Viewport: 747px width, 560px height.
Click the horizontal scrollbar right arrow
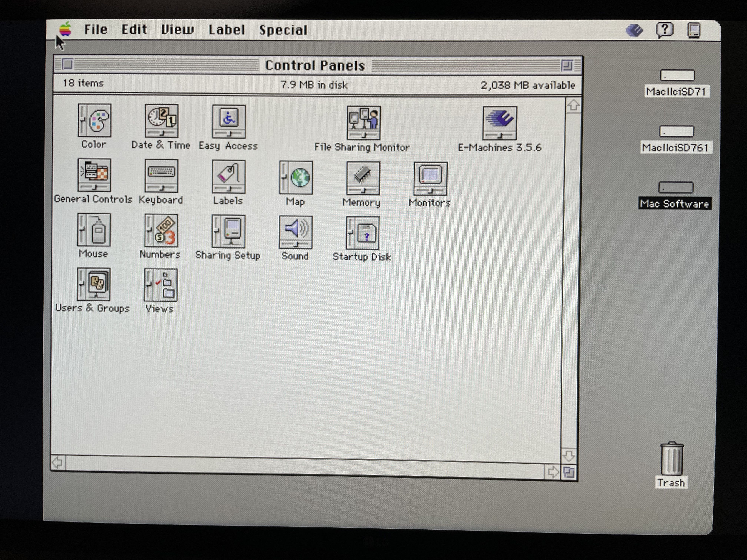[552, 471]
